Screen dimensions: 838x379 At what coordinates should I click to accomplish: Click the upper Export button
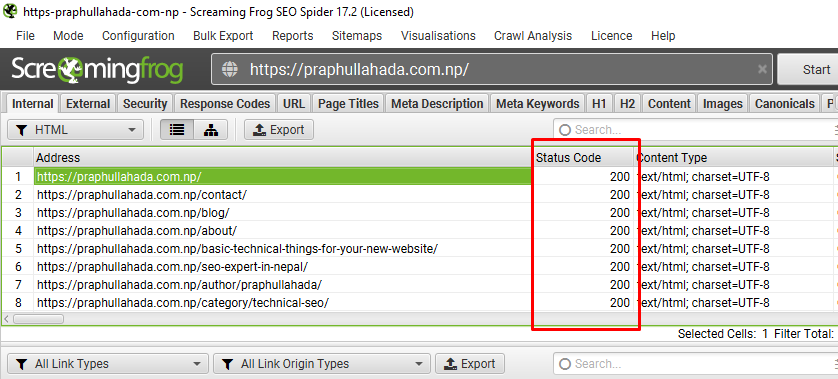point(278,130)
